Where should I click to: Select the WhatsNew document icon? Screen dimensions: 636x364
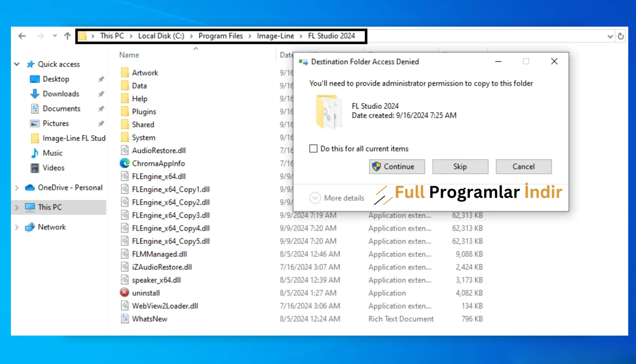click(125, 319)
